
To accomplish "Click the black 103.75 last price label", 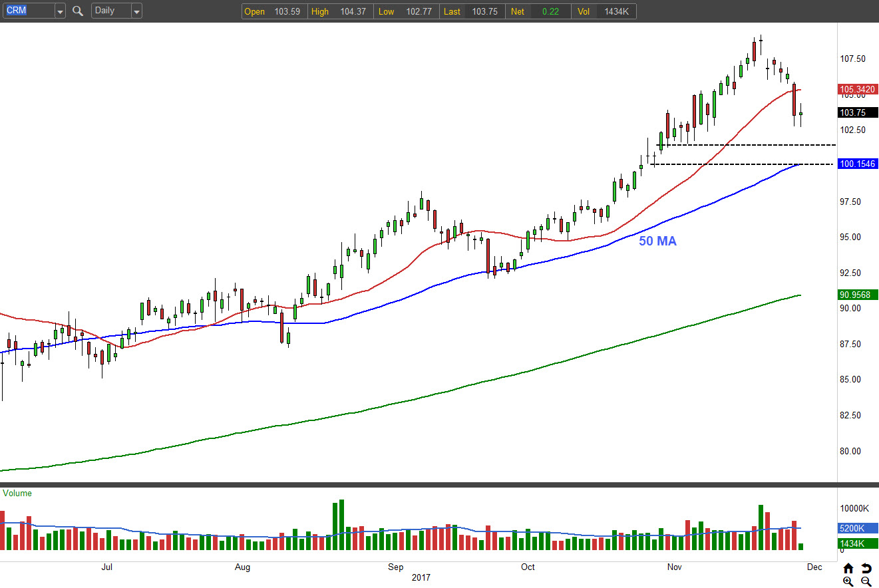I will click(858, 112).
